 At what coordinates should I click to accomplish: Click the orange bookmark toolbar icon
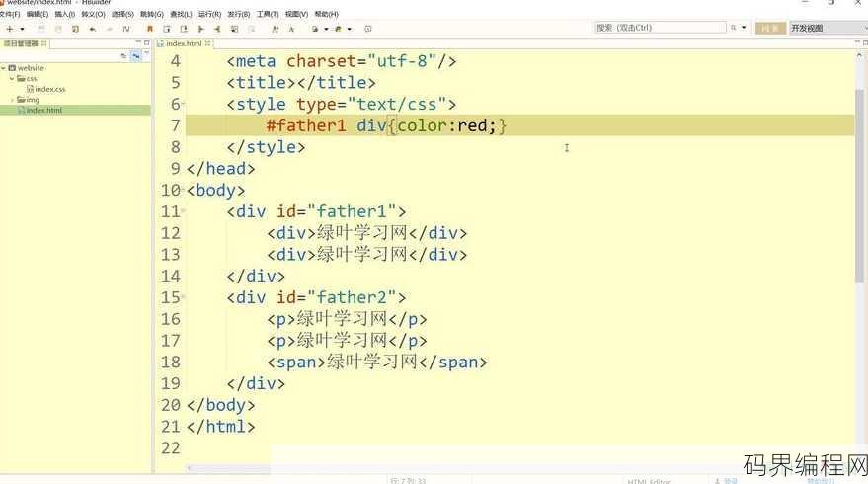pos(149,29)
